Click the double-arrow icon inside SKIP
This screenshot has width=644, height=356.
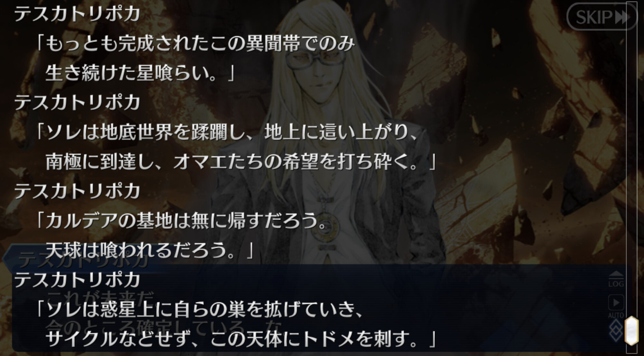(x=622, y=17)
